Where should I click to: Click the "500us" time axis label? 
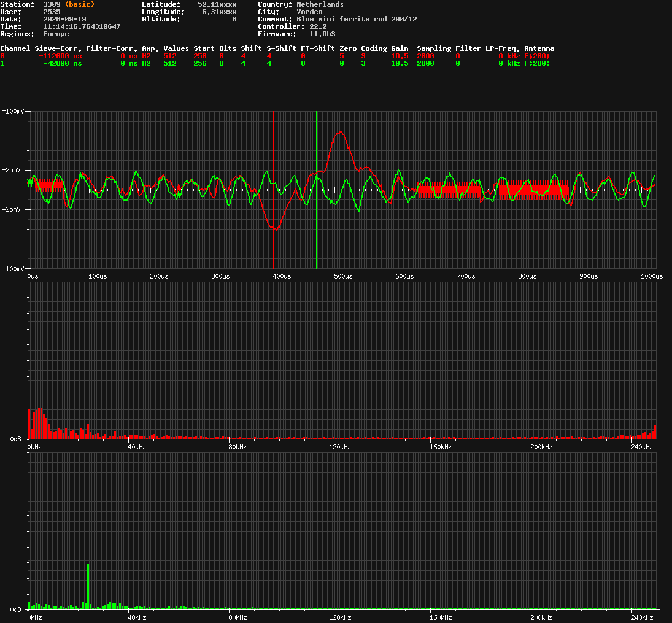pyautogui.click(x=343, y=276)
